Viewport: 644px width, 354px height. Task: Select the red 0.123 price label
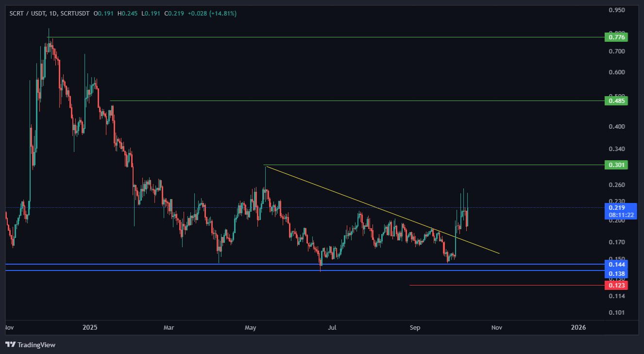616,286
